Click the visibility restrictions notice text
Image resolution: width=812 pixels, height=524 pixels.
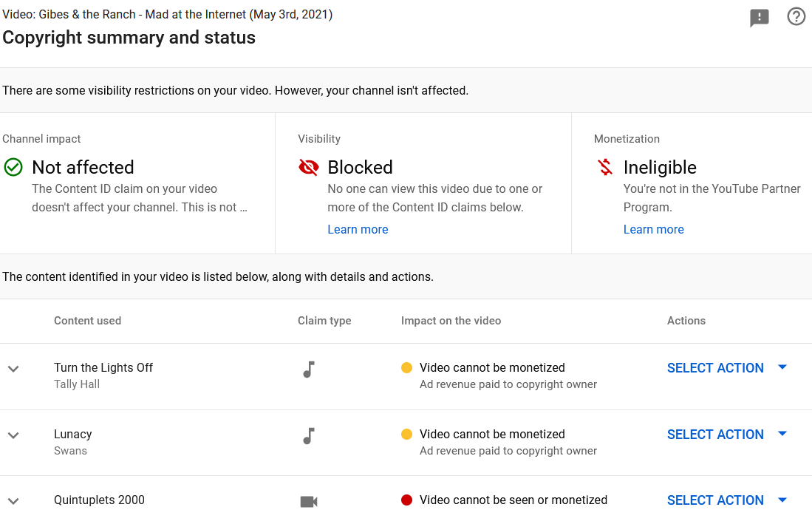click(x=235, y=90)
